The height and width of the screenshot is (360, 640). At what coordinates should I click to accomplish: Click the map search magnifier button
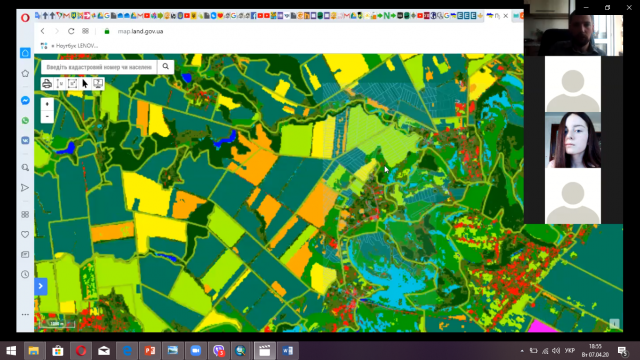(166, 67)
